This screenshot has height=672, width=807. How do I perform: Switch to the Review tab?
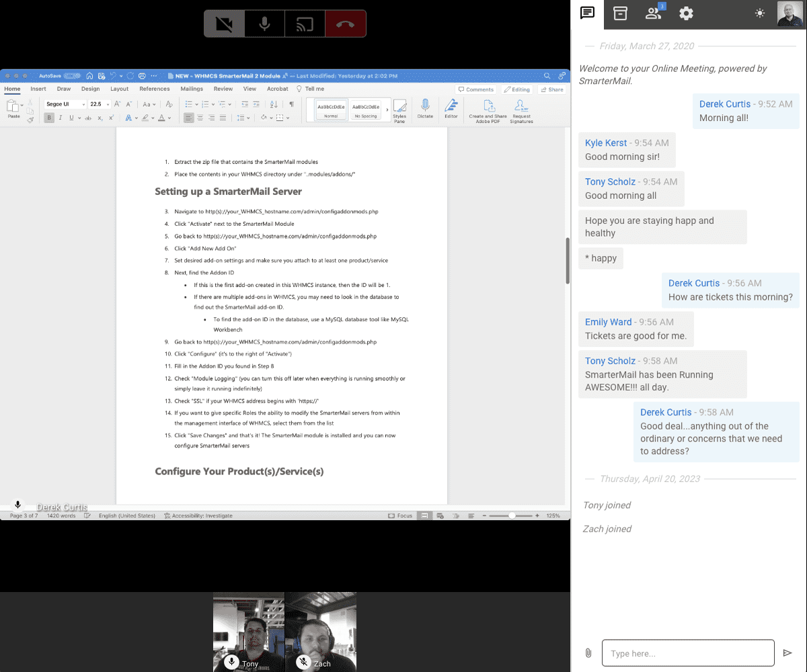(223, 88)
